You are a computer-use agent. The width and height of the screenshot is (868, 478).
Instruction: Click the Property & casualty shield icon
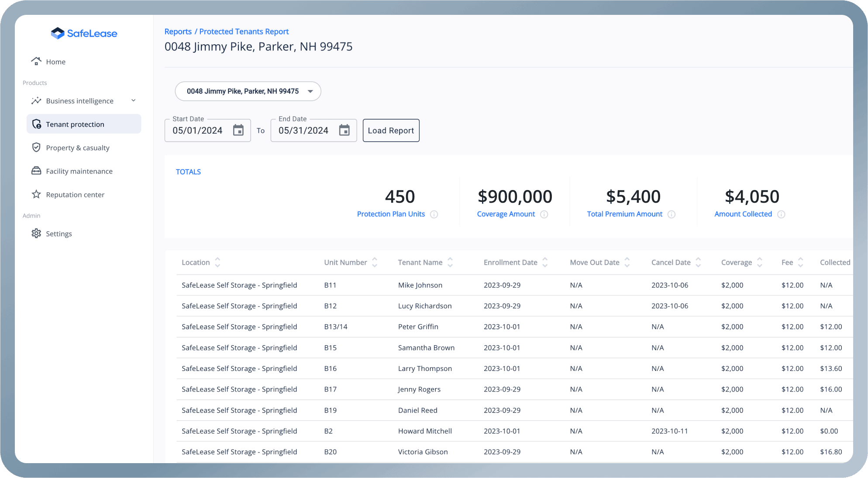pyautogui.click(x=37, y=147)
